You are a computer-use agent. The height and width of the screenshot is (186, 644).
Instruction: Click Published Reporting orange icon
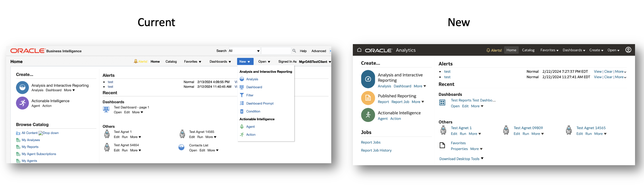pos(368,98)
